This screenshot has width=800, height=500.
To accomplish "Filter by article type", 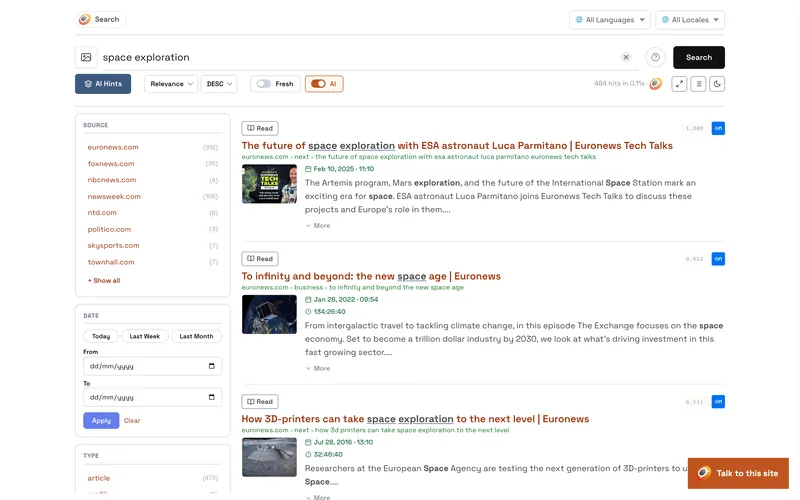I will coord(98,478).
